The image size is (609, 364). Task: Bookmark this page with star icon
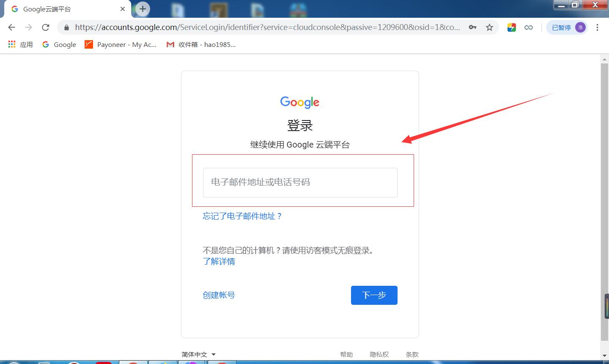point(489,27)
